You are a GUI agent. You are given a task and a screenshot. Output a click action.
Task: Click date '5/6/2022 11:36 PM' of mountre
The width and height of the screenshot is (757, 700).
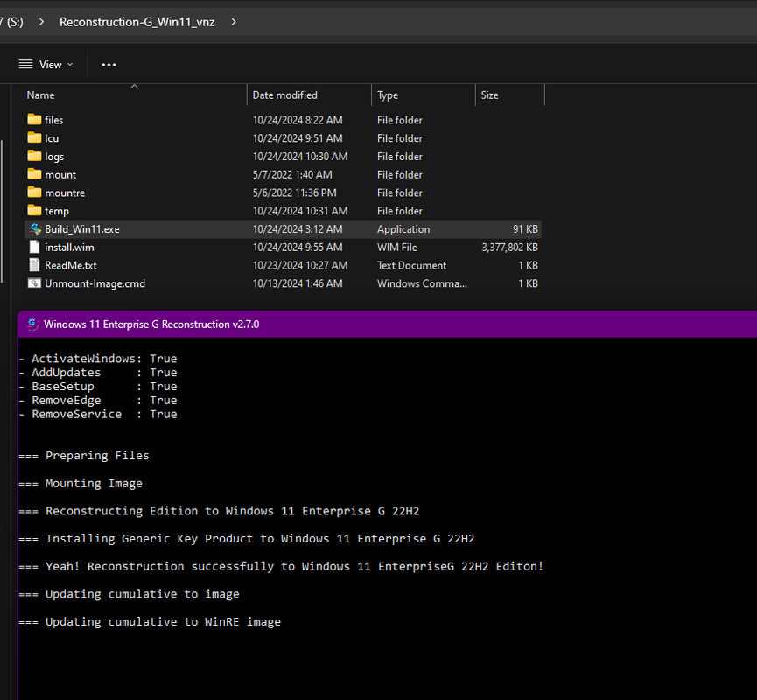295,192
